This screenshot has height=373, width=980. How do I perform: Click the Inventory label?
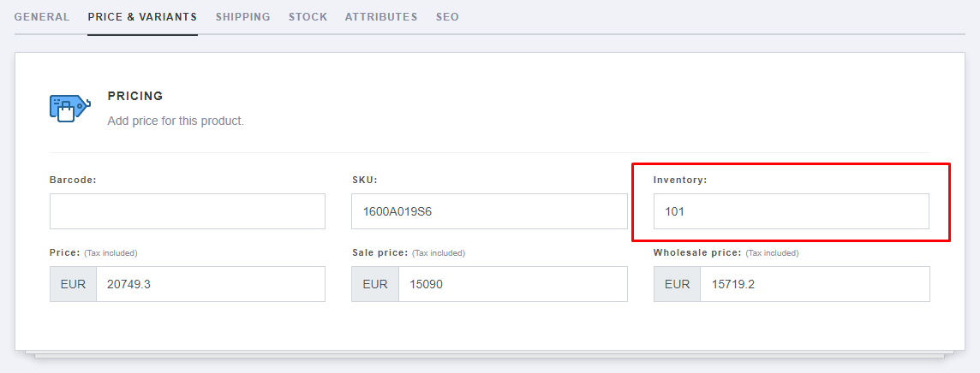(680, 180)
